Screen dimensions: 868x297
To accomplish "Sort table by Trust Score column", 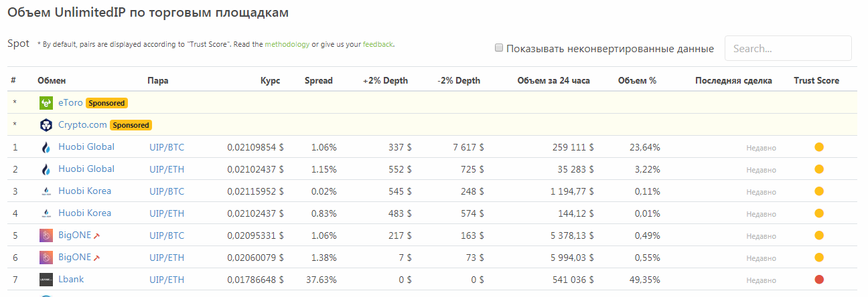I will [x=816, y=80].
